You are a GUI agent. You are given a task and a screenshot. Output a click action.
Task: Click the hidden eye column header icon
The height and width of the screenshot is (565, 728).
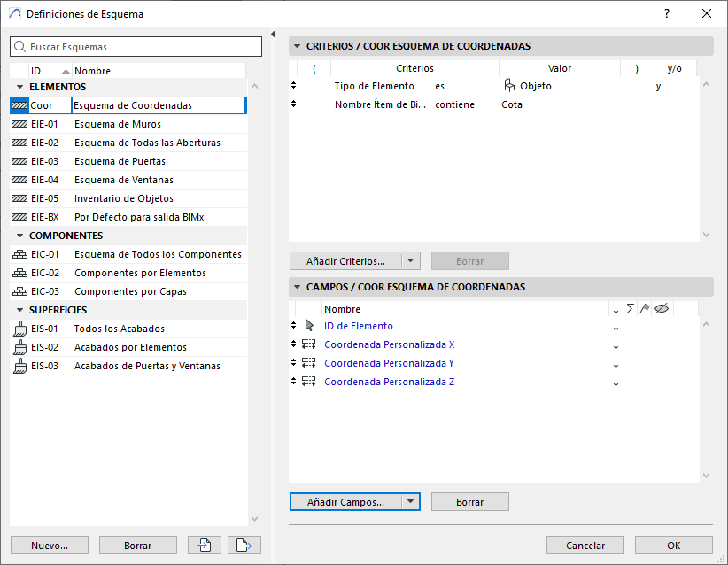pyautogui.click(x=661, y=308)
